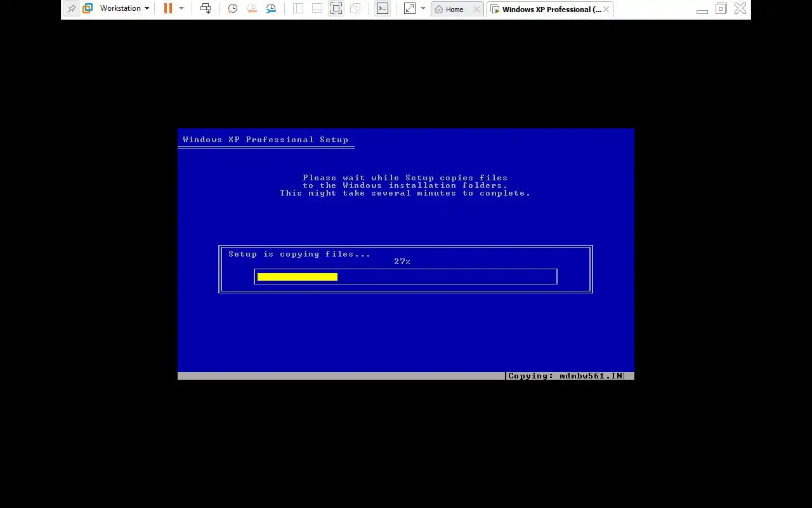
Task: Click the 'Windows XP Professional Setup' title
Action: (266, 140)
